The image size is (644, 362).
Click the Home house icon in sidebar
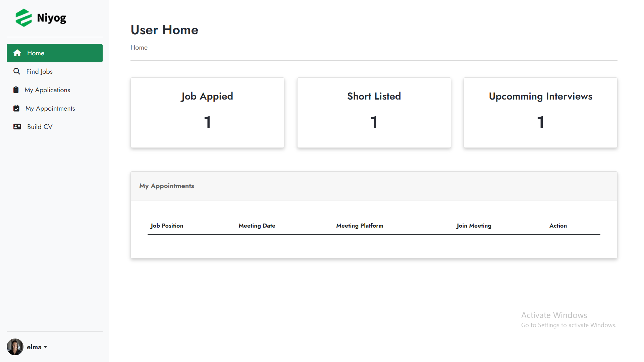(x=17, y=53)
